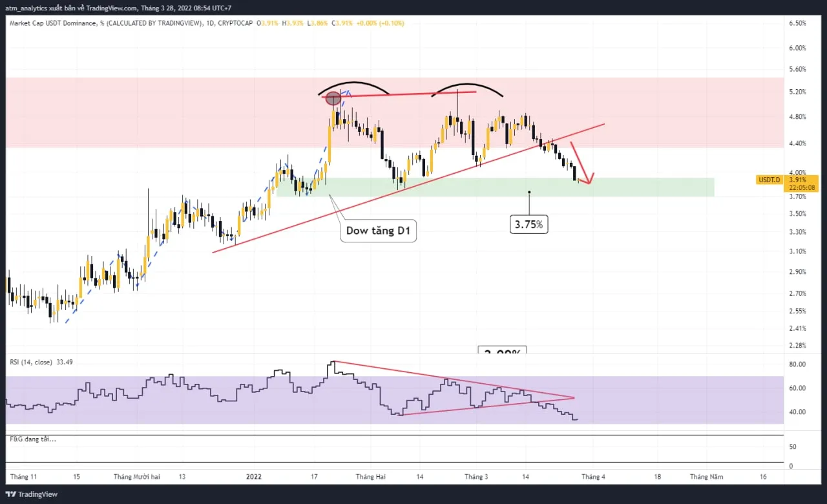Click the F&G pane 50 scale label
Image resolution: width=827 pixels, height=504 pixels.
pos(792,447)
